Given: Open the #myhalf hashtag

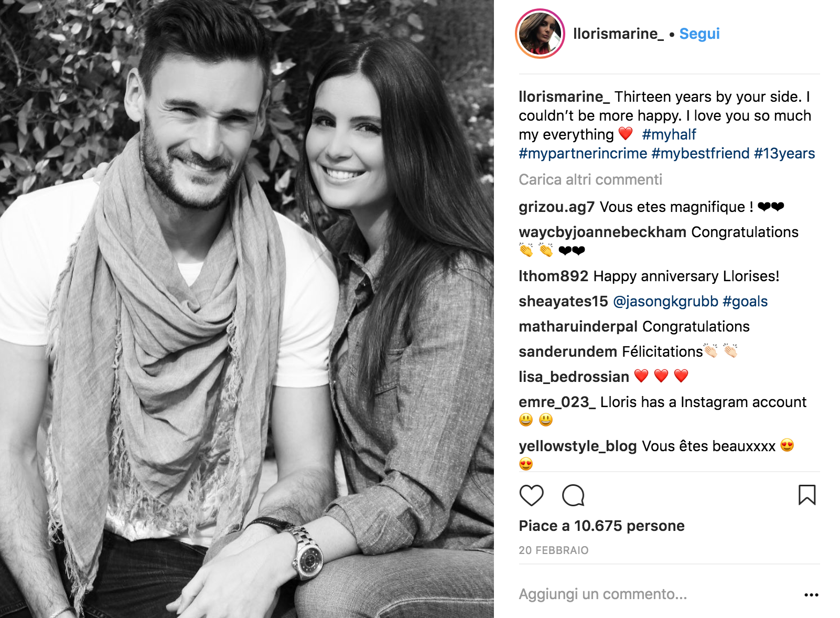Looking at the screenshot, I should pos(669,134).
